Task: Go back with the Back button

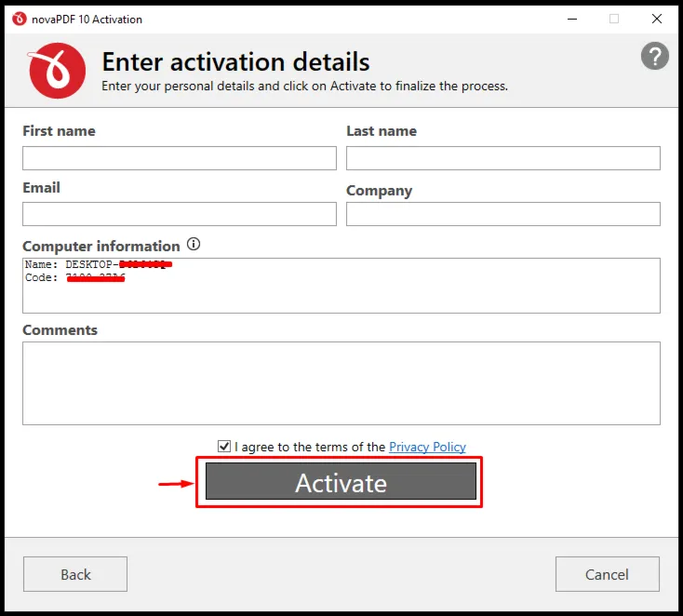Action: coord(75,574)
